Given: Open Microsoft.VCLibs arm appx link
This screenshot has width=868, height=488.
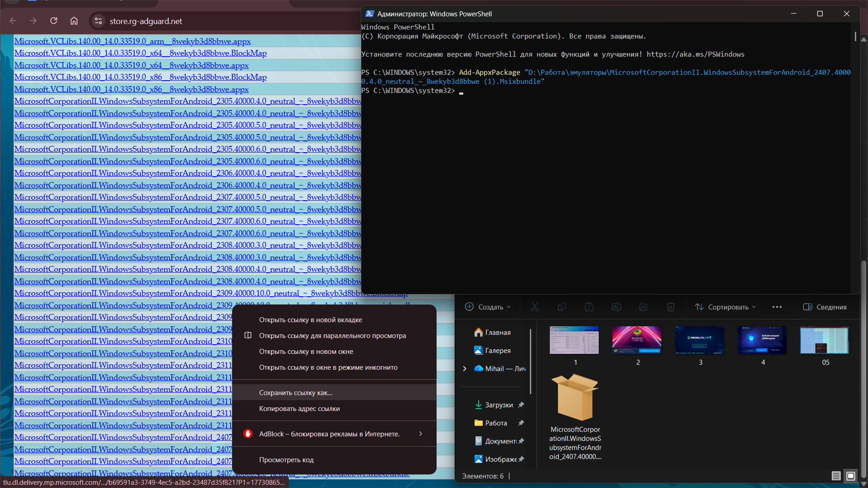Looking at the screenshot, I should click(x=132, y=41).
